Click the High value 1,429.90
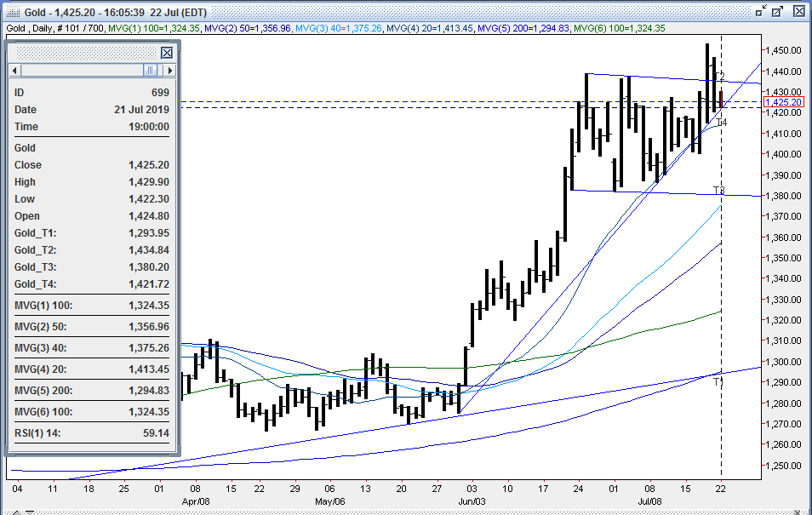Image resolution: width=812 pixels, height=515 pixels. (x=149, y=182)
